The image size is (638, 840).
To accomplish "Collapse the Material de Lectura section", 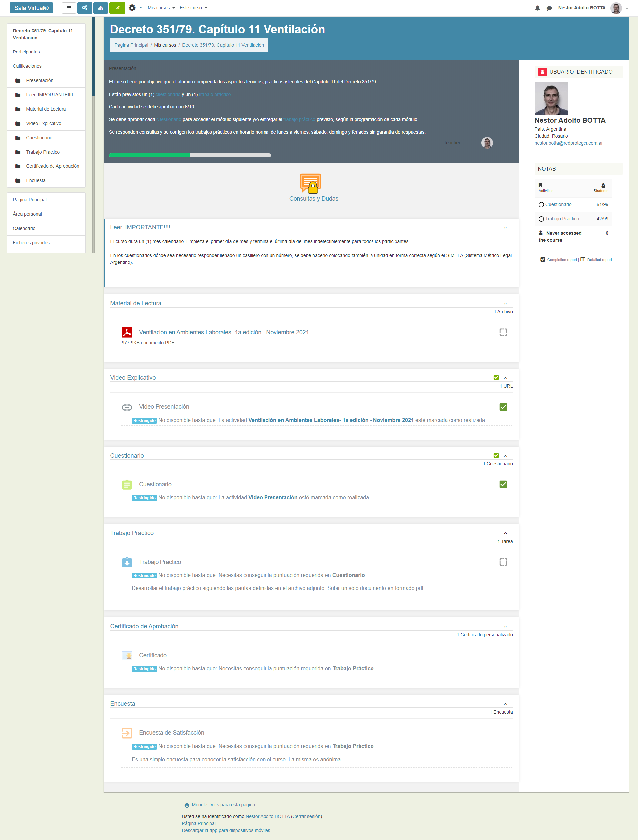I will tap(505, 304).
